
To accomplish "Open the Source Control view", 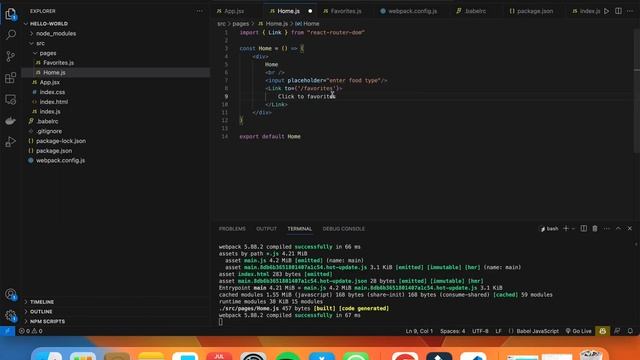I will pyautogui.click(x=11, y=56).
